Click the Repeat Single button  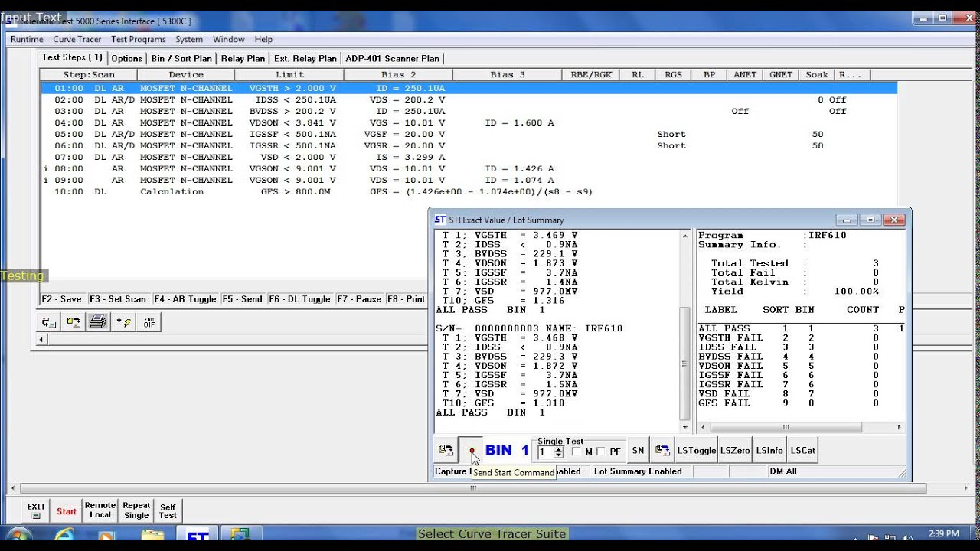(x=136, y=510)
